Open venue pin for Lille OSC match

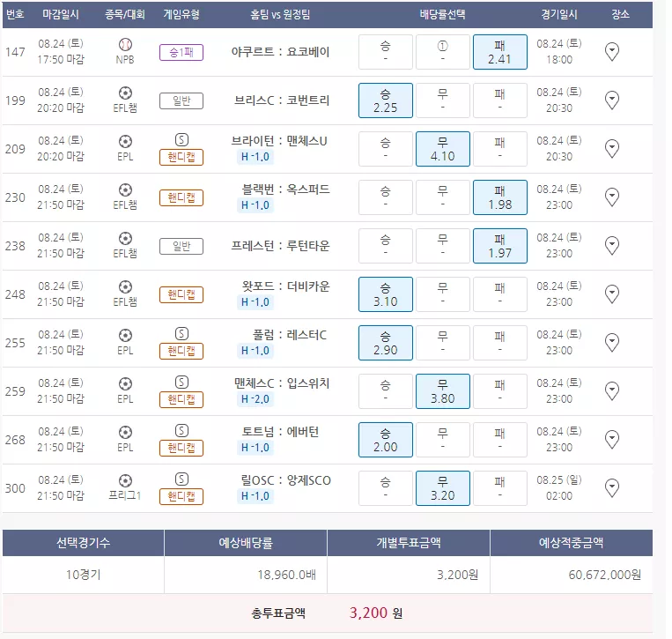coord(613,488)
